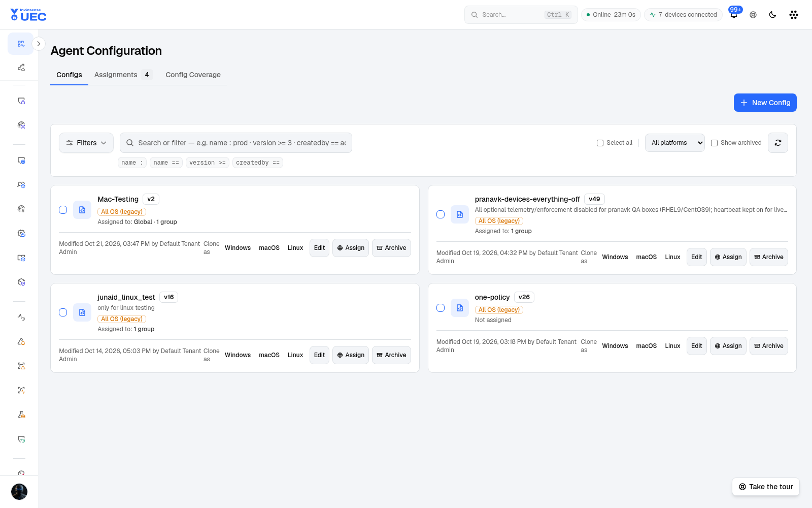Open the notifications bell icon
Viewport: 812px width, 508px height.
pyautogui.click(x=734, y=15)
